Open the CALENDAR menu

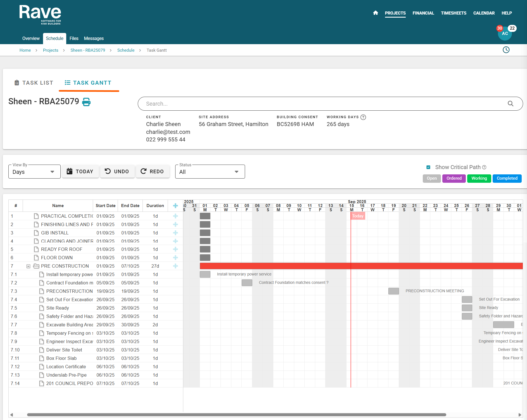coord(484,13)
